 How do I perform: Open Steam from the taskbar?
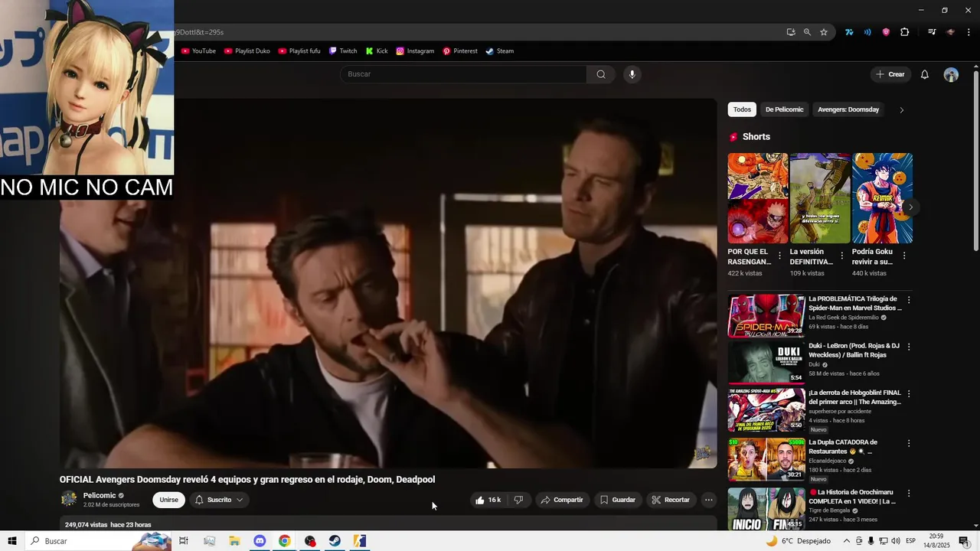click(x=335, y=541)
